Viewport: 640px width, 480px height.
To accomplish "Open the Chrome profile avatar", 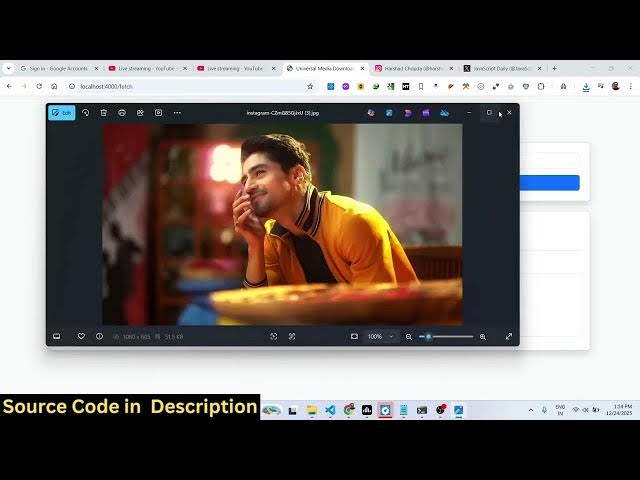I will pos(616,86).
